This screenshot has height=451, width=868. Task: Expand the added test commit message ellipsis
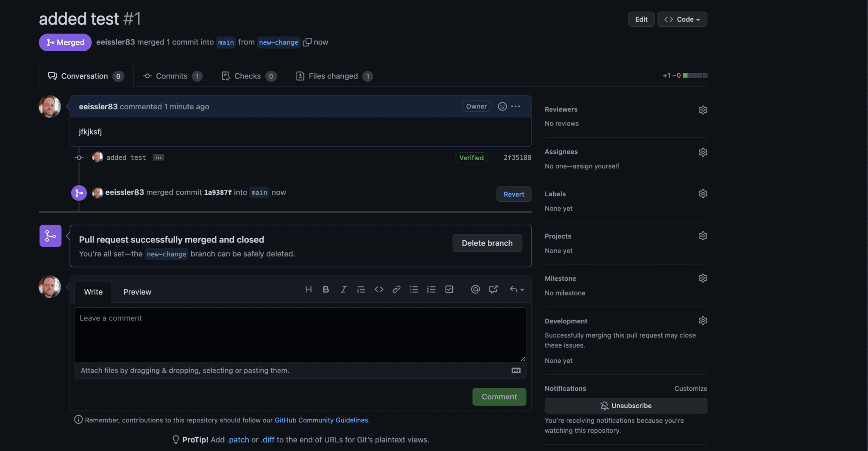pos(158,157)
